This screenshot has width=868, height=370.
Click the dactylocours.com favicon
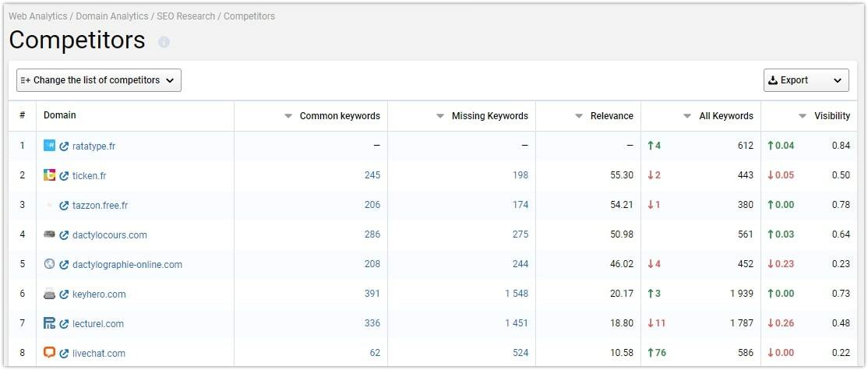pyautogui.click(x=49, y=234)
